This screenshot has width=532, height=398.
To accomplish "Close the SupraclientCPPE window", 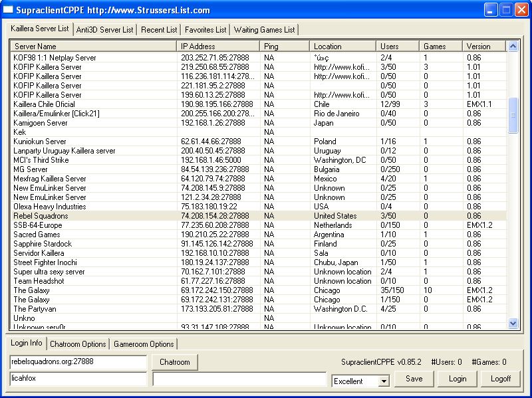I will click(x=521, y=10).
